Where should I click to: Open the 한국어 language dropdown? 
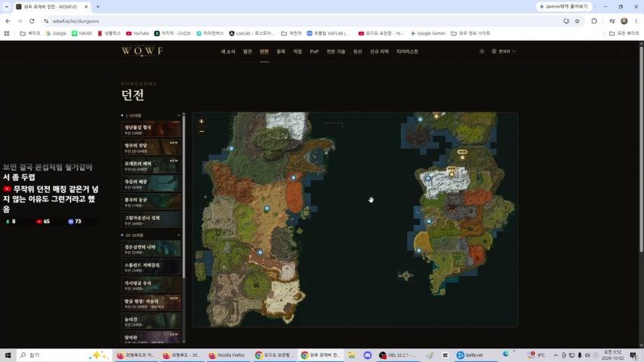point(503,51)
